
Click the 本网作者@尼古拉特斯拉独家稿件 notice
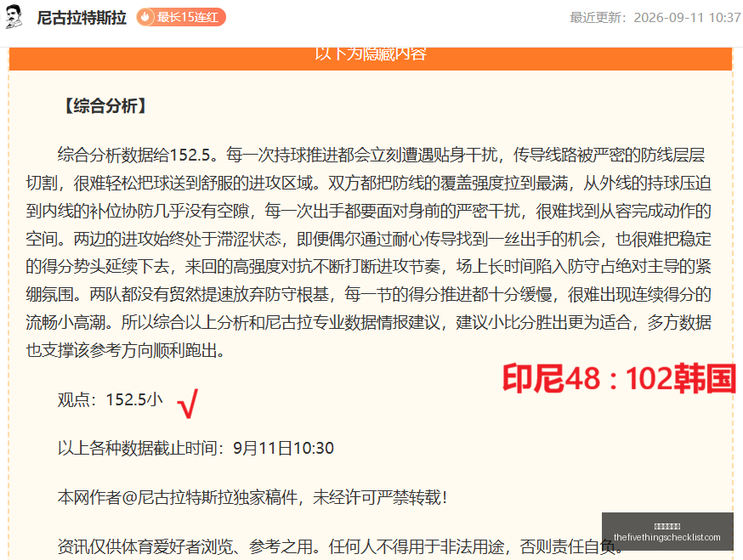click(252, 497)
